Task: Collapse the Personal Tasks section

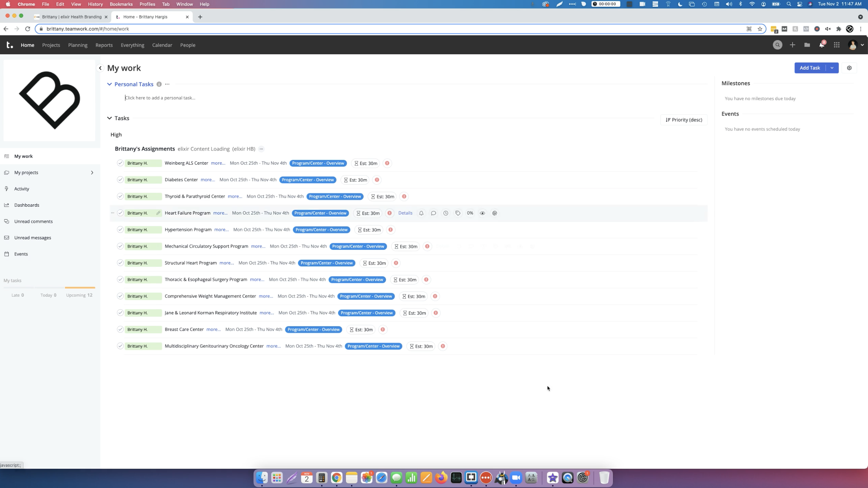Action: pyautogui.click(x=109, y=84)
